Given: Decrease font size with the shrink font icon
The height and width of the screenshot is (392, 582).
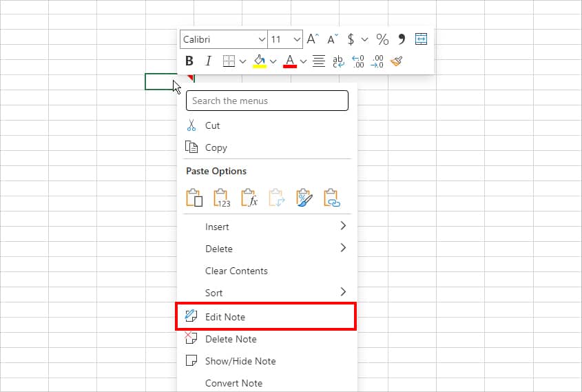Looking at the screenshot, I should click(x=333, y=39).
